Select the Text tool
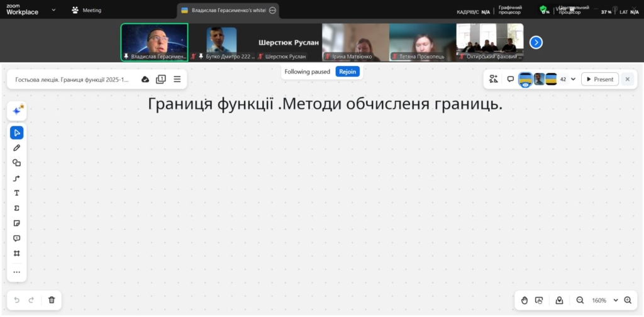644x317 pixels. (x=17, y=193)
